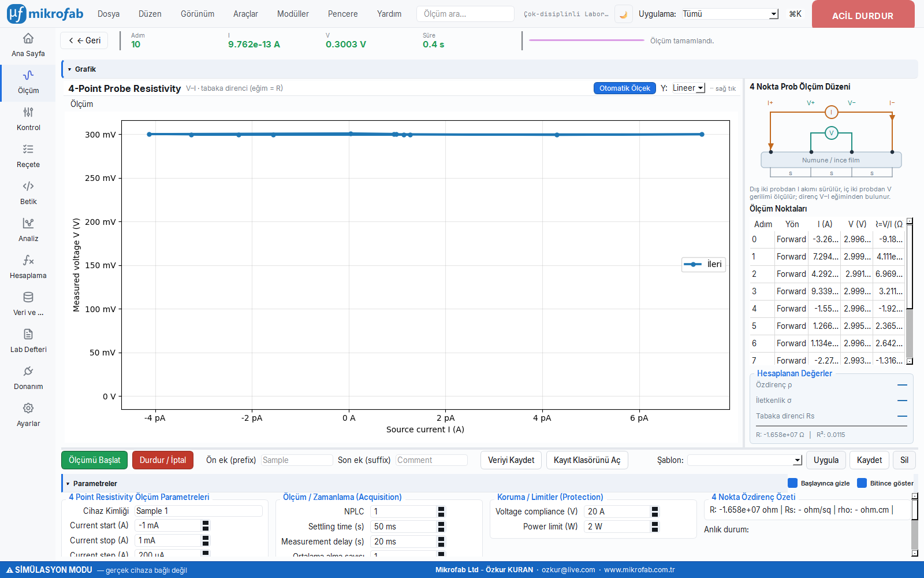Open the Analiz chart icon
Viewport: 924px width, 578px height.
[x=28, y=223]
